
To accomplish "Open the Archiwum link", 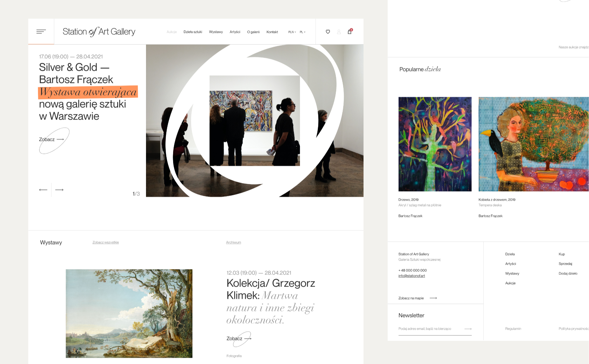I will [x=233, y=242].
